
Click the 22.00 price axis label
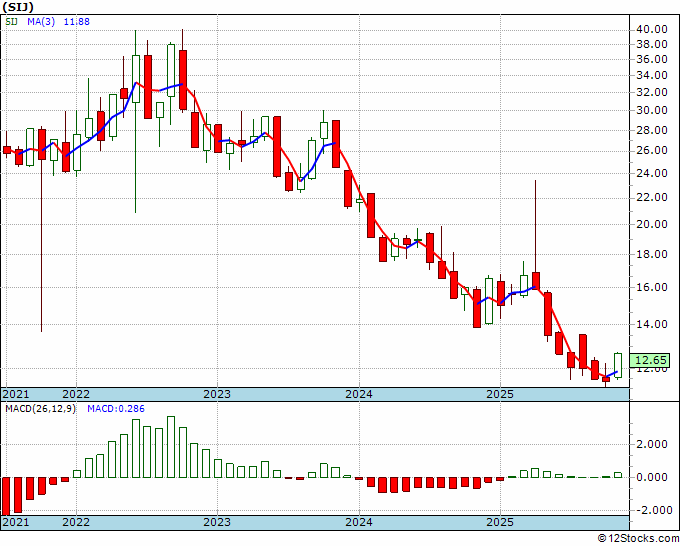(x=652, y=197)
